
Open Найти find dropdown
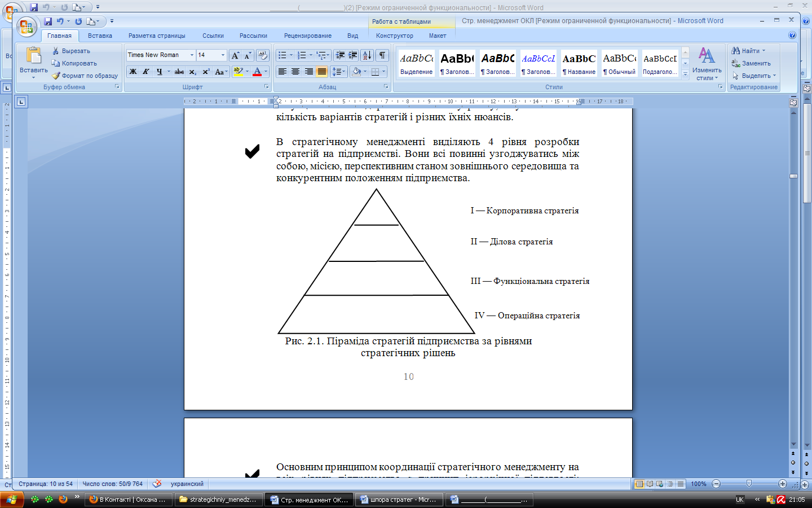tap(749, 51)
